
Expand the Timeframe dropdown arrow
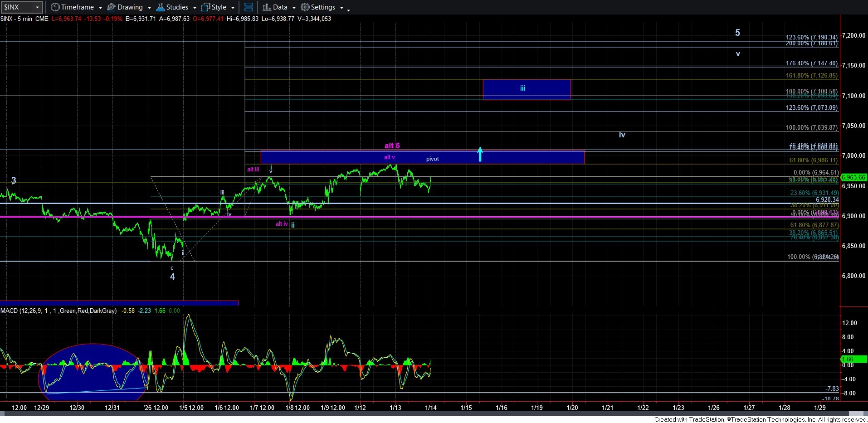100,8
